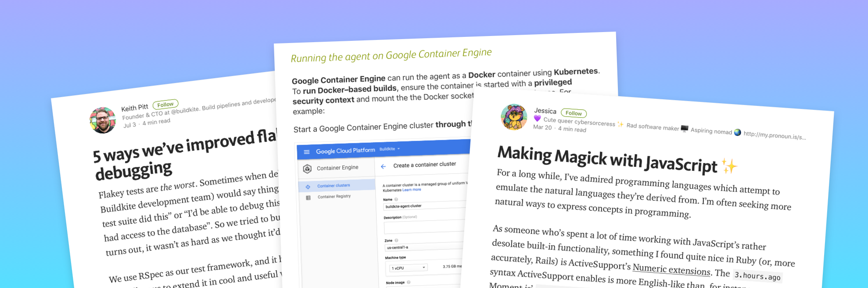Follow Jessica
This screenshot has width=868, height=288.
point(574,113)
